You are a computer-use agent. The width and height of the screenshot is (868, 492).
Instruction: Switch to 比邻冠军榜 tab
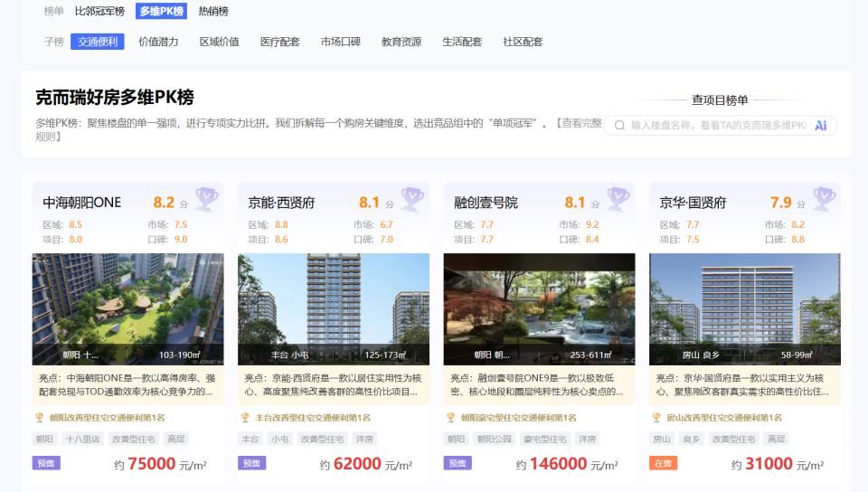click(99, 11)
